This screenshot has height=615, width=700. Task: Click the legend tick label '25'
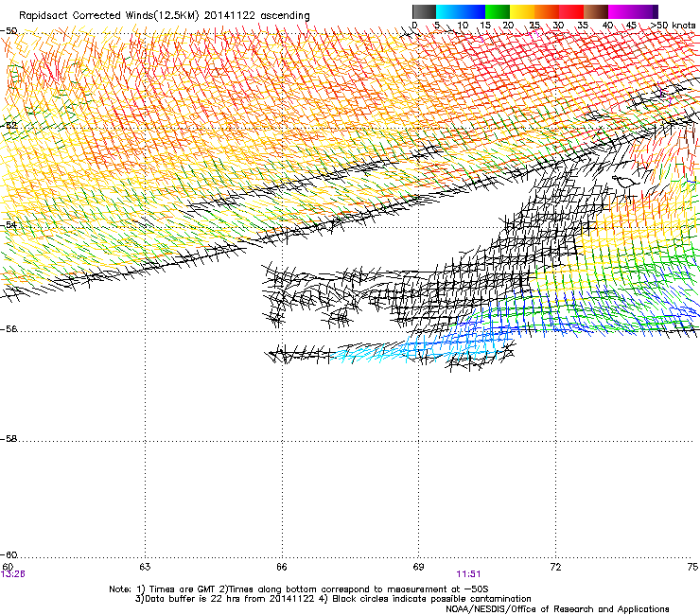click(x=534, y=26)
